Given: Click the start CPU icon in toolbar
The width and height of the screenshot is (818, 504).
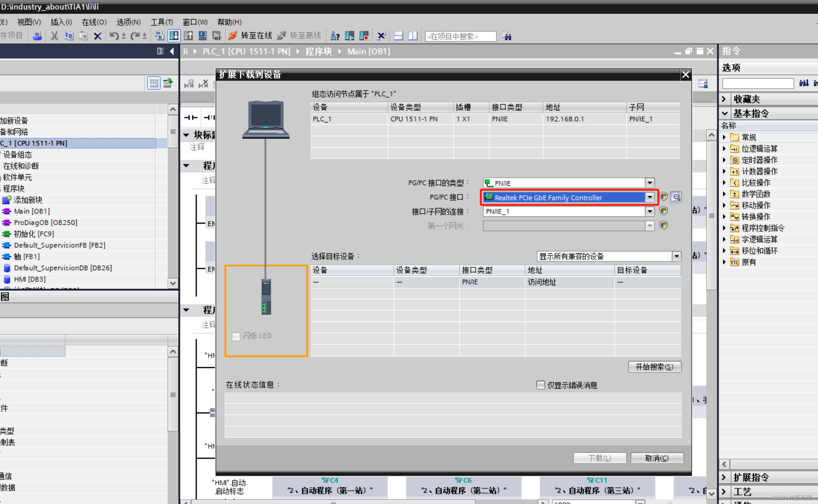Looking at the screenshot, I should pyautogui.click(x=349, y=36).
